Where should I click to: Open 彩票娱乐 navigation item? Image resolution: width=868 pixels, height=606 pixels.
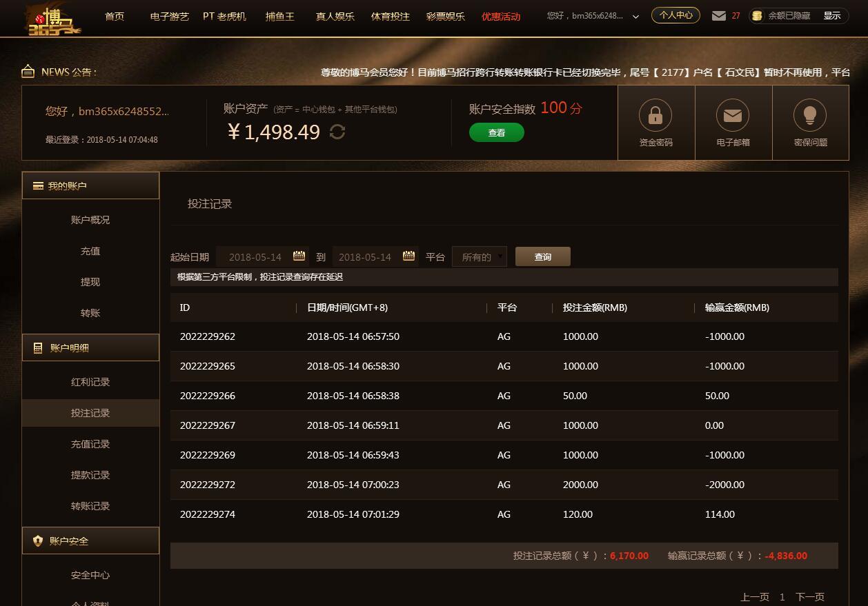[446, 16]
